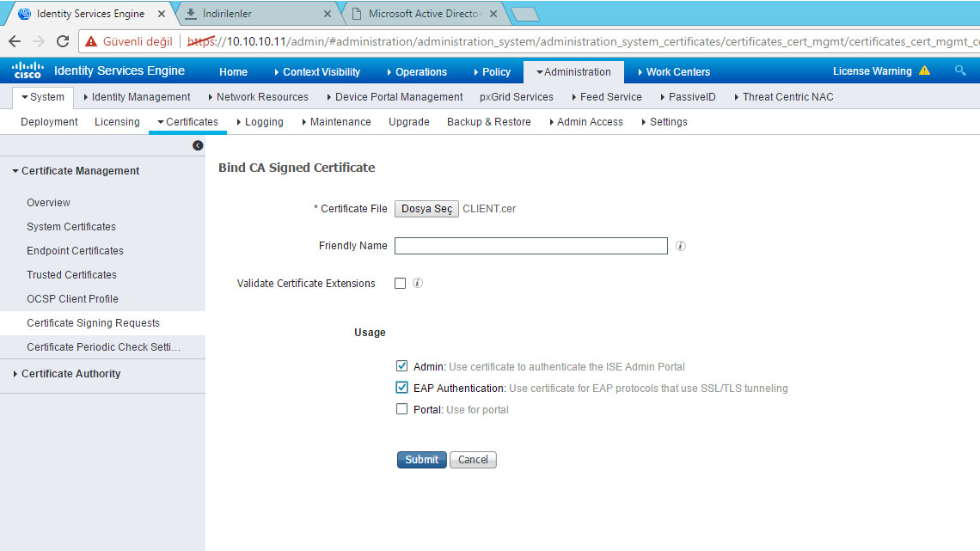Expand the Identity Management submenu
The height and width of the screenshot is (551, 980).
coord(137,97)
